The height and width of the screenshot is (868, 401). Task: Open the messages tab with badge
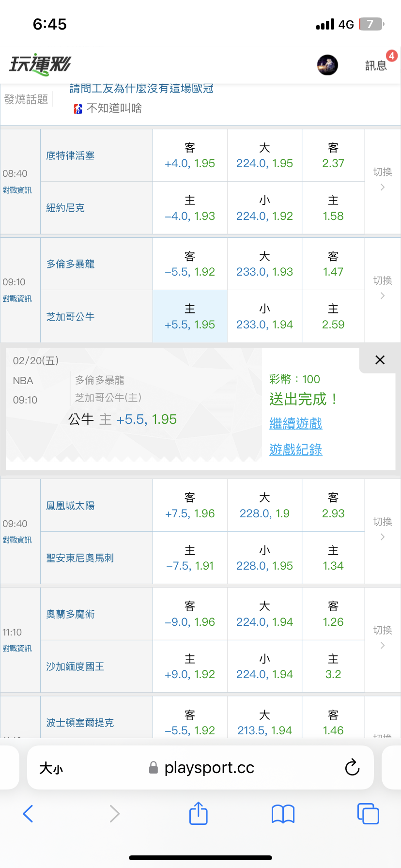pos(376,65)
